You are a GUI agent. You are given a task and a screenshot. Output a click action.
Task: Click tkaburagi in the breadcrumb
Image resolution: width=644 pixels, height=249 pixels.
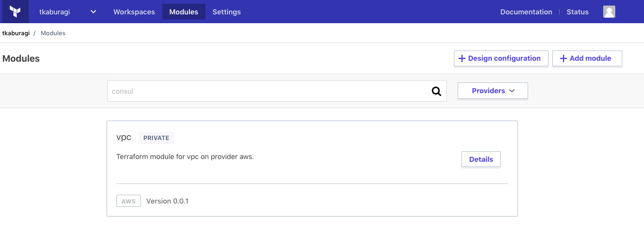[16, 33]
